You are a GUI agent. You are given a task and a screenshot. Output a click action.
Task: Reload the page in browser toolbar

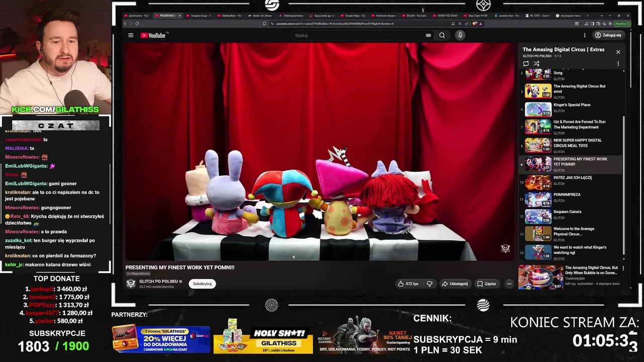tap(137, 24)
